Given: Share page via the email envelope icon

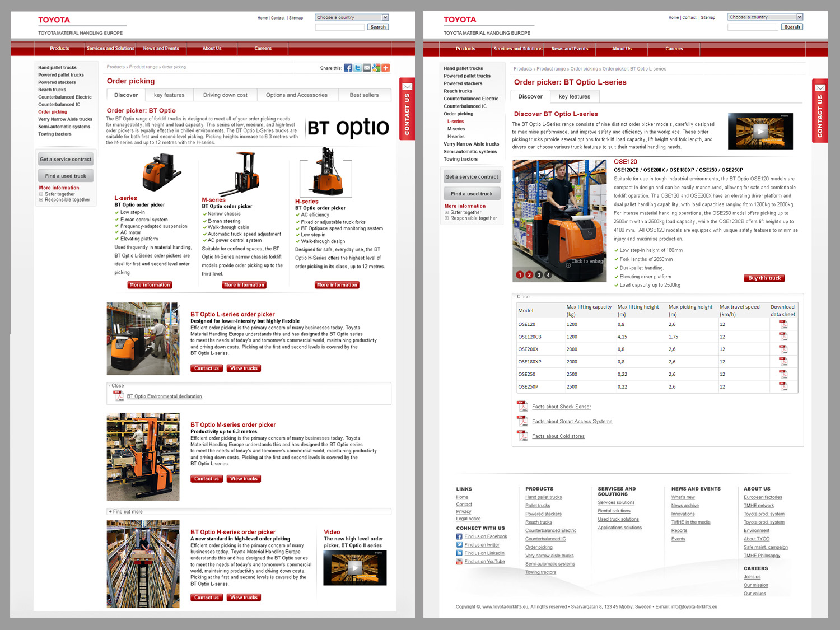Looking at the screenshot, I should (367, 68).
